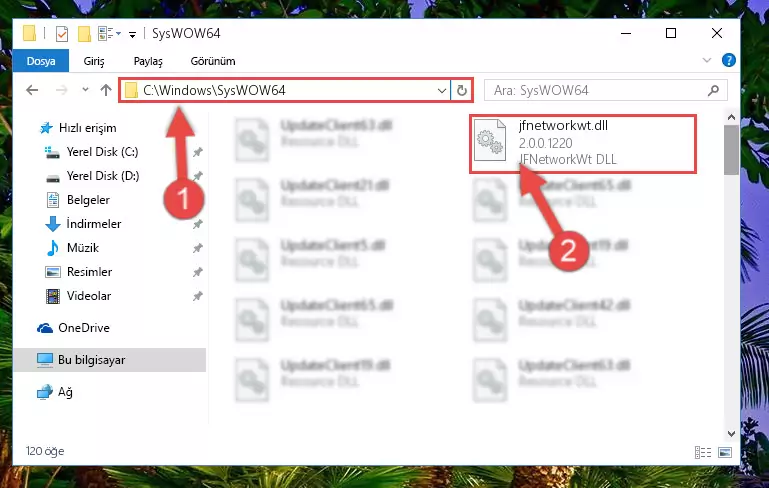The width and height of the screenshot is (769, 488).
Task: Open recent locations dropdown arrow
Action: click(85, 90)
